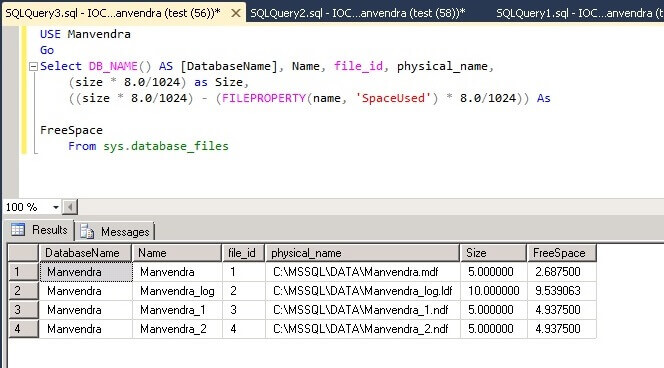This screenshot has width=664, height=368.
Task: Click the DatabaseName column header
Action: coord(86,253)
